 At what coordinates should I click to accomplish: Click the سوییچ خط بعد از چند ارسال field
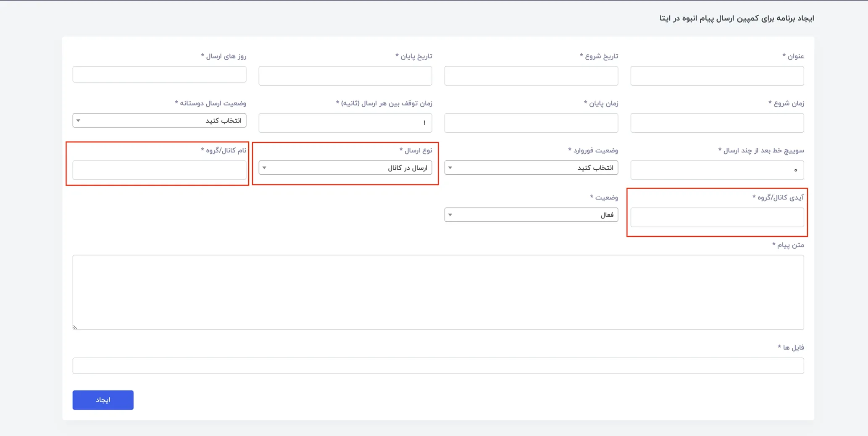click(x=717, y=170)
